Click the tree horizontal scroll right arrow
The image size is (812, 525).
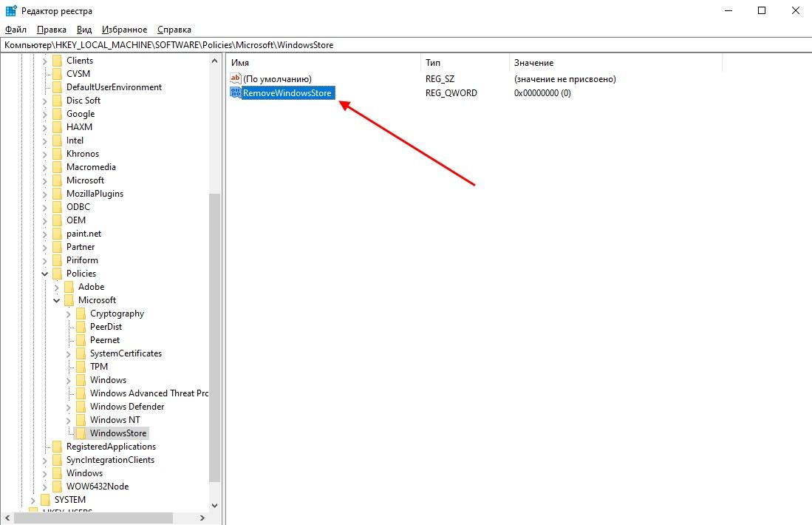pos(202,518)
